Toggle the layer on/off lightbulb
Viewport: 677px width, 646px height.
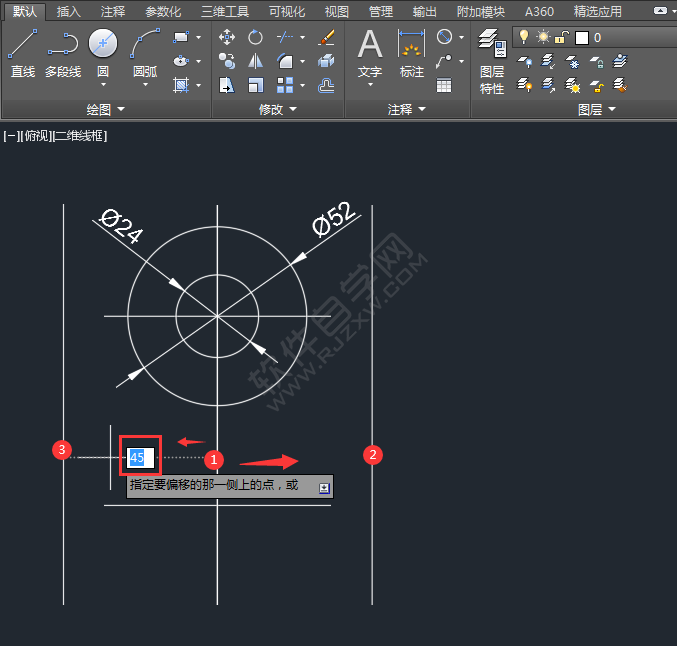coord(522,37)
